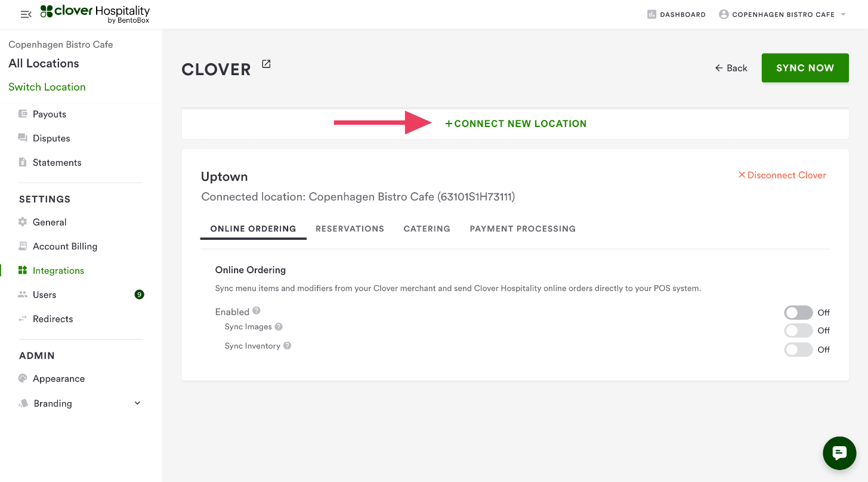
Task: Turn on Sync Images toggle
Action: (798, 330)
